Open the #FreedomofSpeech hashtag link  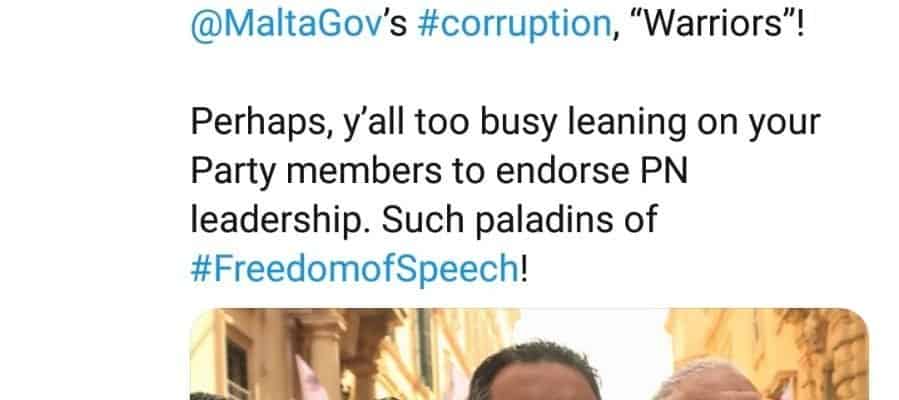coord(354,268)
